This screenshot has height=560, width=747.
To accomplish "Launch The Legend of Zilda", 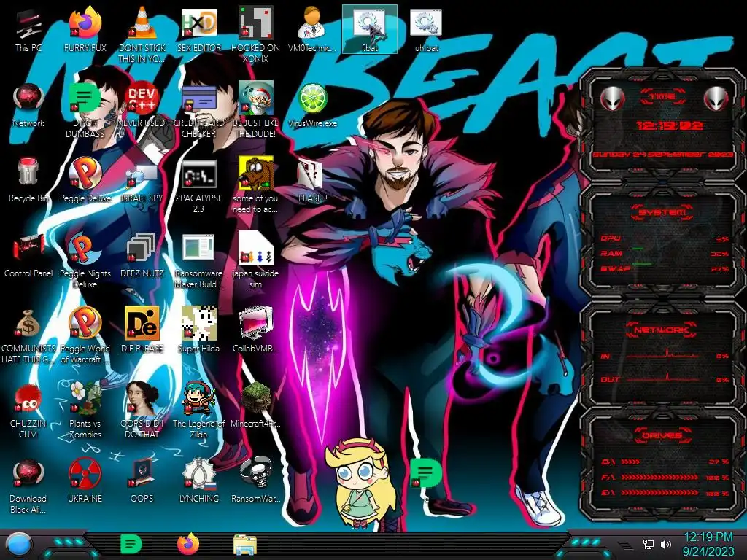I will pos(198,410).
